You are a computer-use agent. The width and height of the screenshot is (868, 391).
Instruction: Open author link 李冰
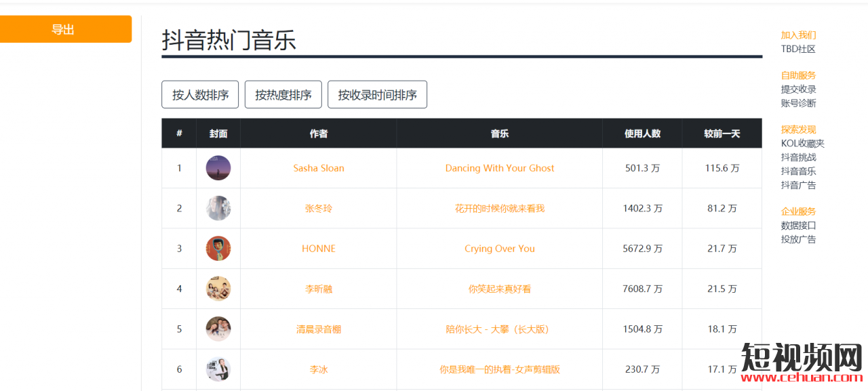[x=319, y=369]
